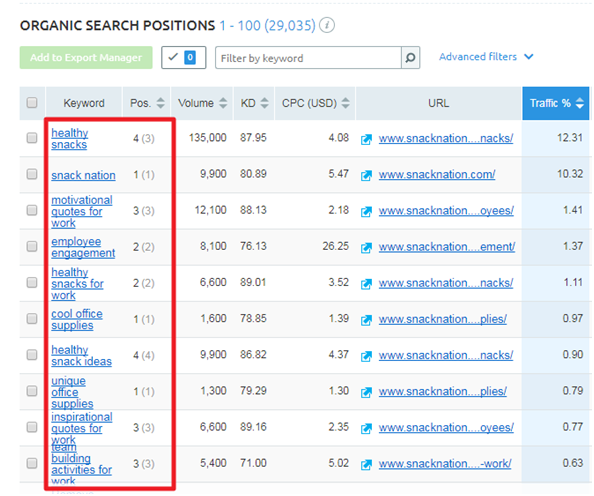Open the snack nation keyword link
The image size is (594, 496).
(83, 175)
